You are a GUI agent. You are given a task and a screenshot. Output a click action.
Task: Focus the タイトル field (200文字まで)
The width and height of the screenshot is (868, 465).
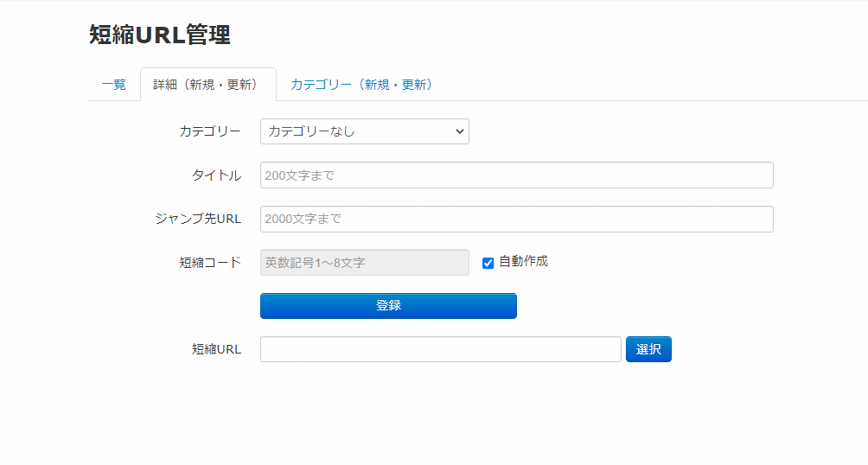pos(516,175)
